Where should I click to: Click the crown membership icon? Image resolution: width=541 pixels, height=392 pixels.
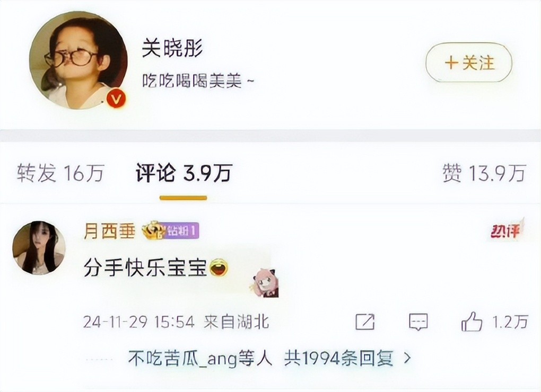click(154, 230)
